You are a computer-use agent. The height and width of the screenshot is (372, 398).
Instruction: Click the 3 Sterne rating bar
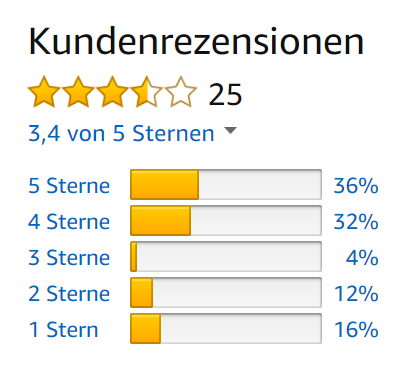(x=226, y=257)
